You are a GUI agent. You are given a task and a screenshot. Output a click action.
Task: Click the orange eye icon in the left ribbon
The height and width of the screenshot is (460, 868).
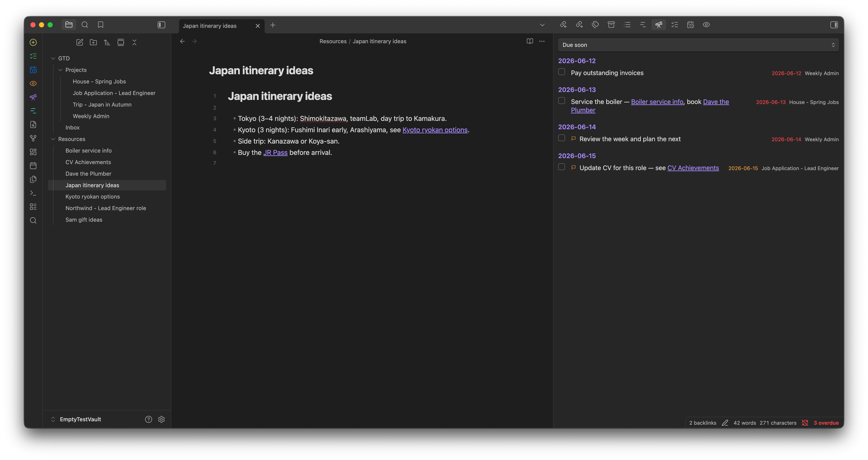click(33, 83)
